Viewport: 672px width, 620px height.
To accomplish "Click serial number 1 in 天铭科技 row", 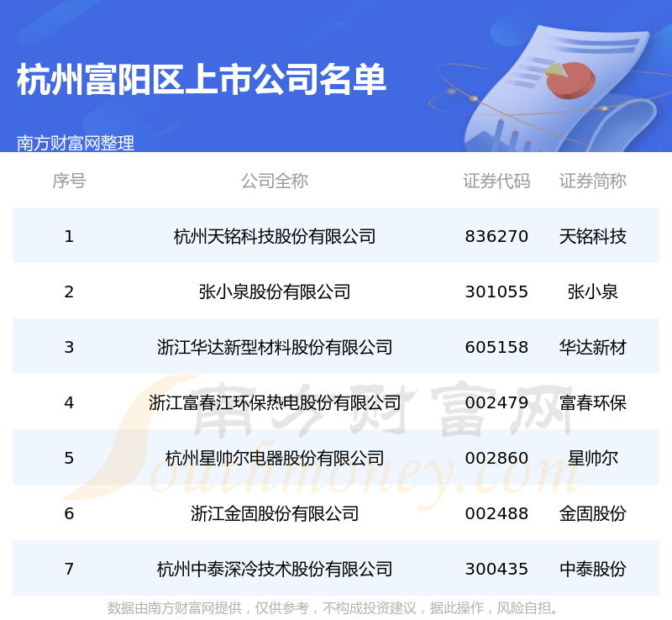I will pyautogui.click(x=69, y=236).
